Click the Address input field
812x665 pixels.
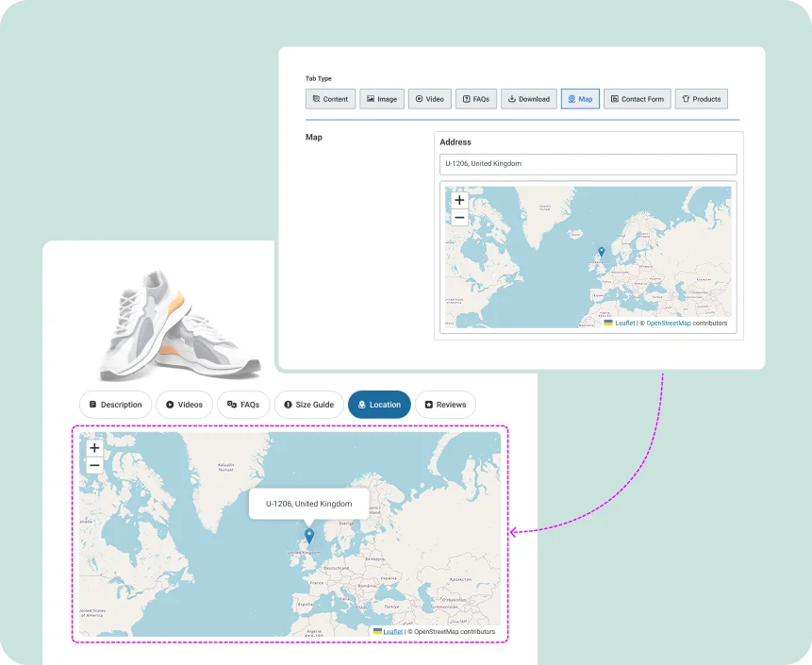(588, 163)
